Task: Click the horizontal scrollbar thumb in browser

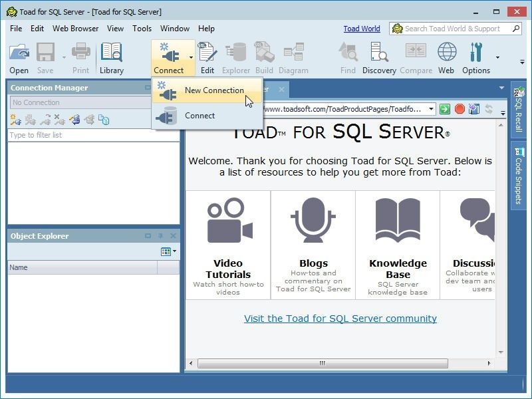Action: point(323,363)
